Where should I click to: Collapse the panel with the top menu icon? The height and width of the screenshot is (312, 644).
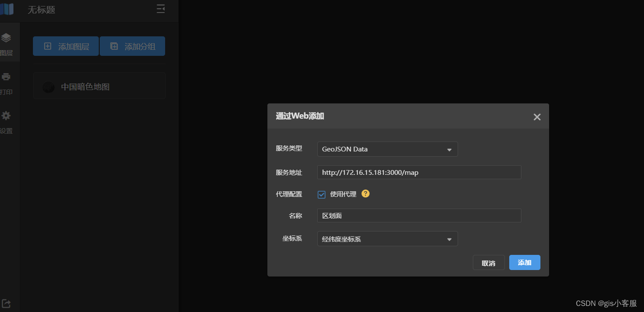(161, 9)
